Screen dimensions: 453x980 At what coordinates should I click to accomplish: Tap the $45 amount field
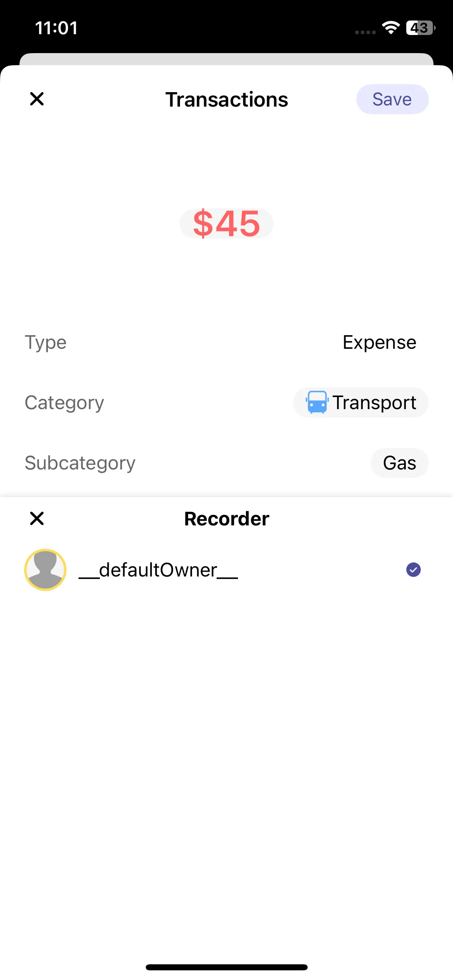click(226, 224)
